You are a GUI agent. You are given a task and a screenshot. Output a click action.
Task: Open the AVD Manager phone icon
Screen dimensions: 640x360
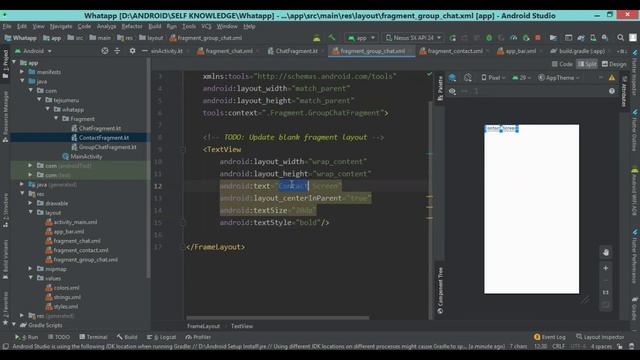pyautogui.click(x=593, y=38)
